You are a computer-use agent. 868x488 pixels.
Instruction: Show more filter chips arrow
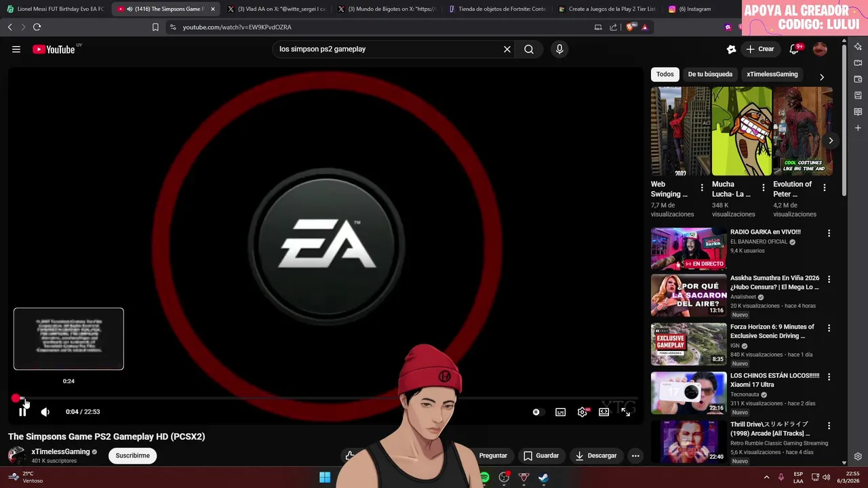[821, 77]
